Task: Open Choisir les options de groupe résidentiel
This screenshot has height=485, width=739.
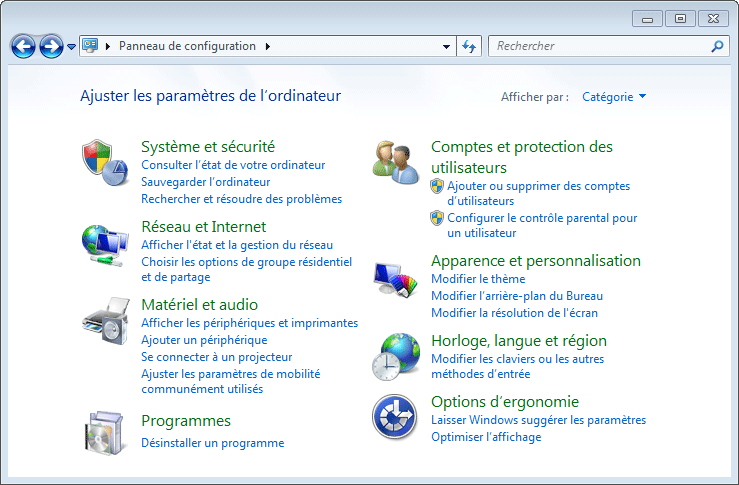Action: coord(246,269)
